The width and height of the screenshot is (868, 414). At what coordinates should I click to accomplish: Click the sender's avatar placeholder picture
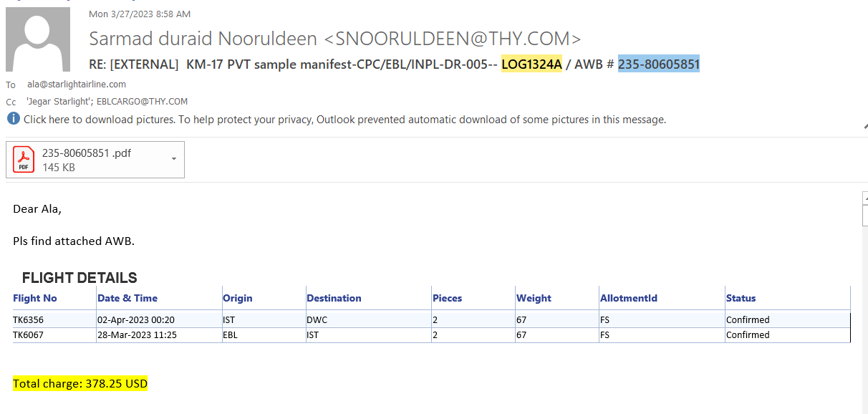[38, 39]
